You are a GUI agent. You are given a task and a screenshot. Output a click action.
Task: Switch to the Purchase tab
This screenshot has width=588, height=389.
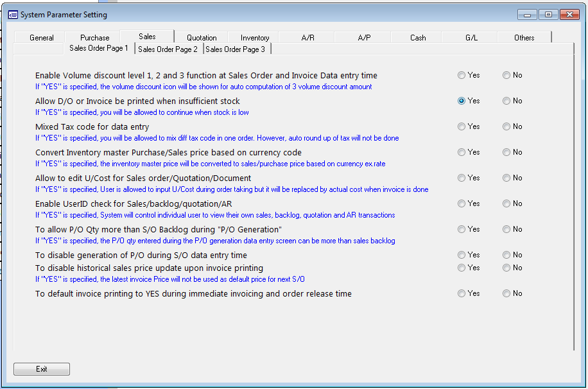pyautogui.click(x=95, y=38)
